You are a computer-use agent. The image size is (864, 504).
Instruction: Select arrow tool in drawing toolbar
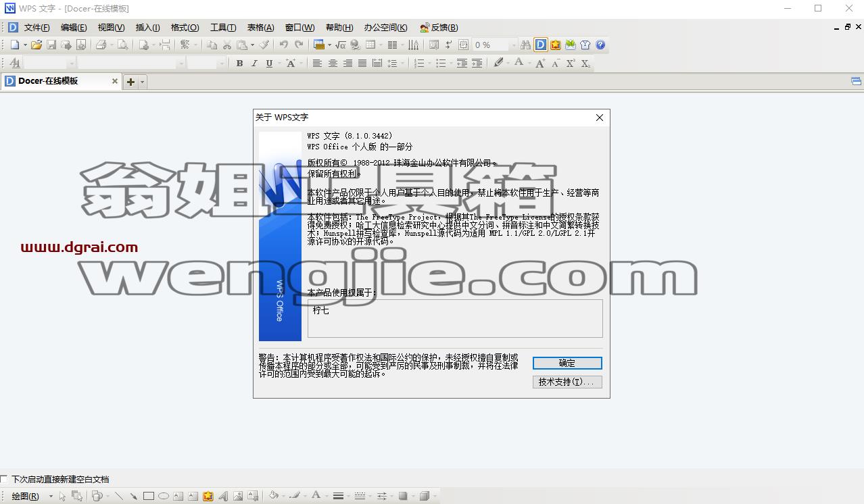point(134,496)
